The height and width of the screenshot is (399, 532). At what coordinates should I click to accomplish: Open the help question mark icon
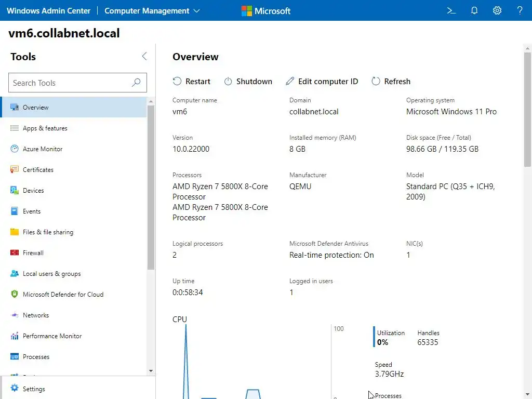point(520,10)
